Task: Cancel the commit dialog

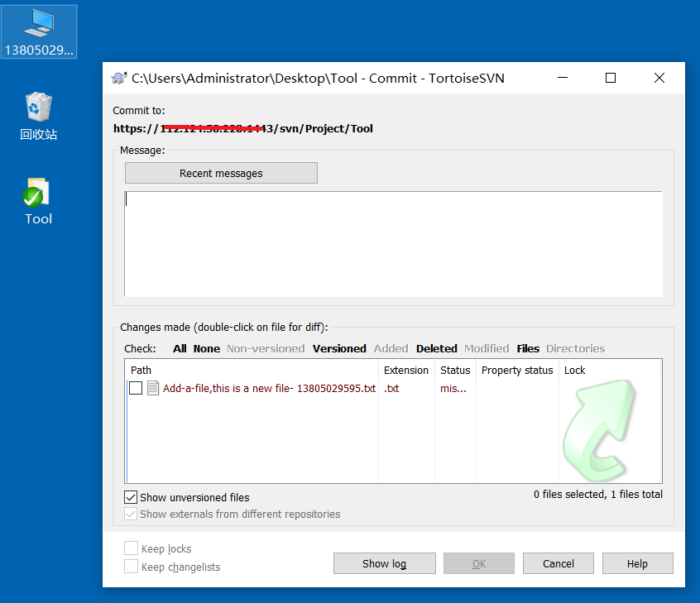Action: click(558, 563)
